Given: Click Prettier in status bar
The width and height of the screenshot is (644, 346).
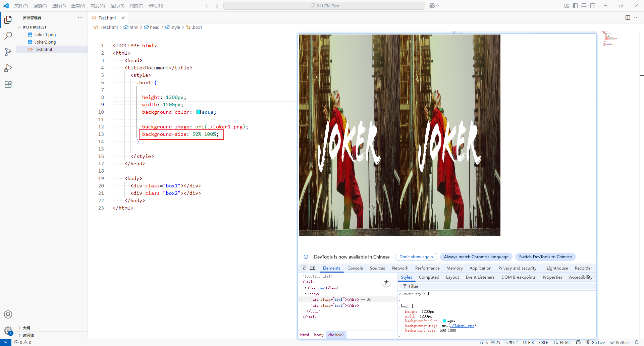Looking at the screenshot, I should click(620, 342).
